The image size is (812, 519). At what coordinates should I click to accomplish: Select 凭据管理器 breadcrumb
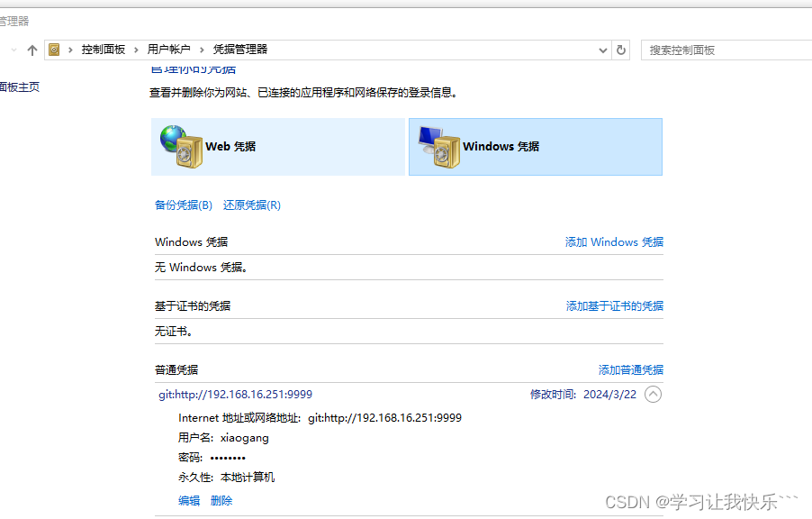240,50
